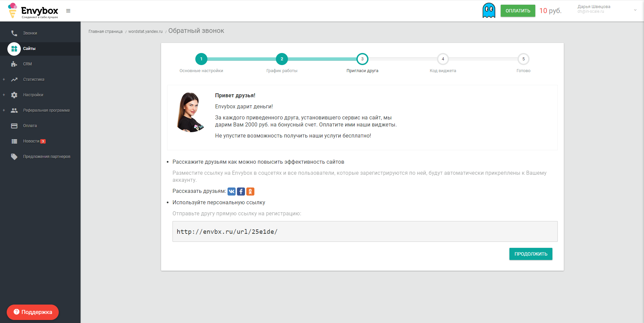Click the Новости list icon
The image size is (644, 323).
click(14, 141)
